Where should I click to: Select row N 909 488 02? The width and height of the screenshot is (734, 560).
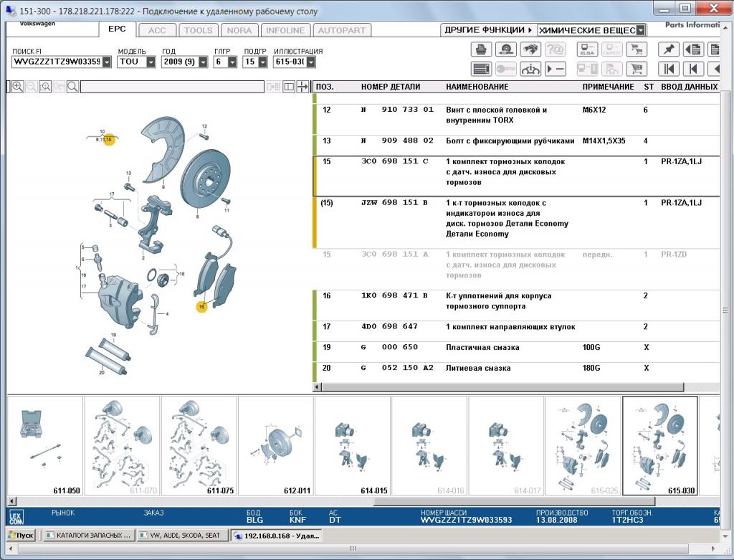[x=517, y=145]
